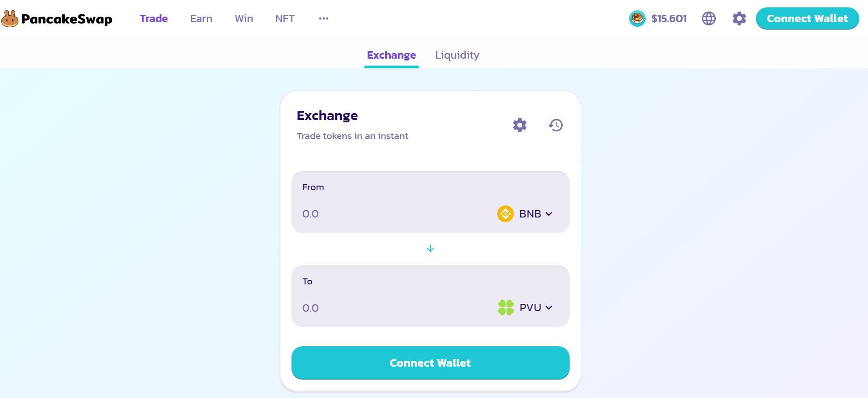Open the Trade menu
Screen dimensions: 868x398
[154, 18]
